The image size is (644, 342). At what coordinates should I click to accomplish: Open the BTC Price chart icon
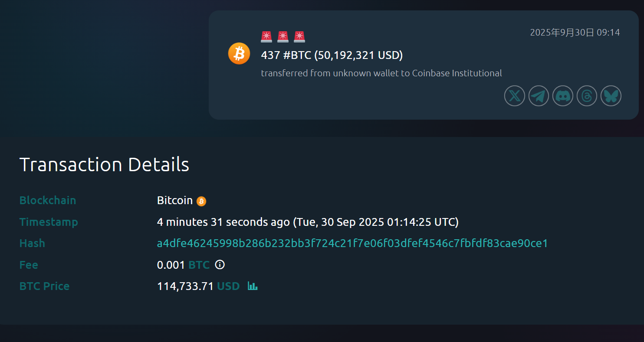pyautogui.click(x=253, y=286)
